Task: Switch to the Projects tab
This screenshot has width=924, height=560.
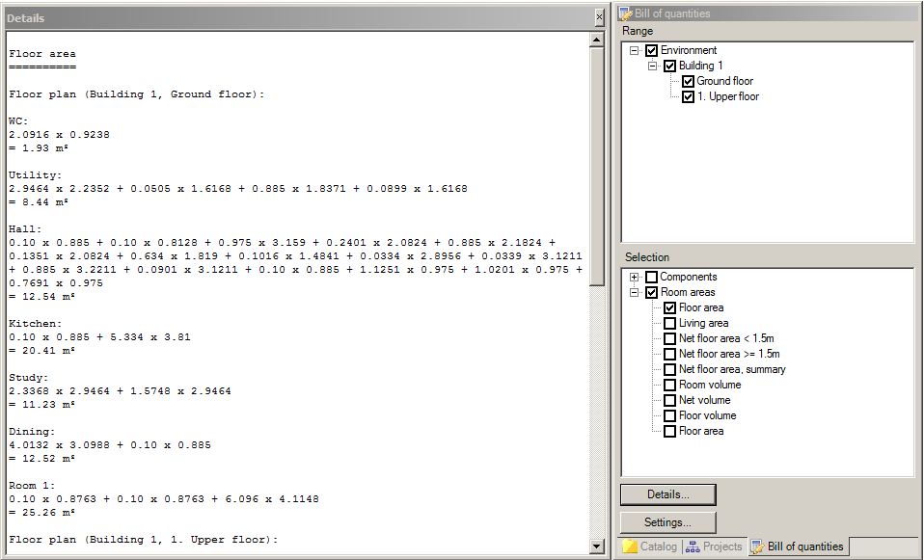Action: point(715,547)
